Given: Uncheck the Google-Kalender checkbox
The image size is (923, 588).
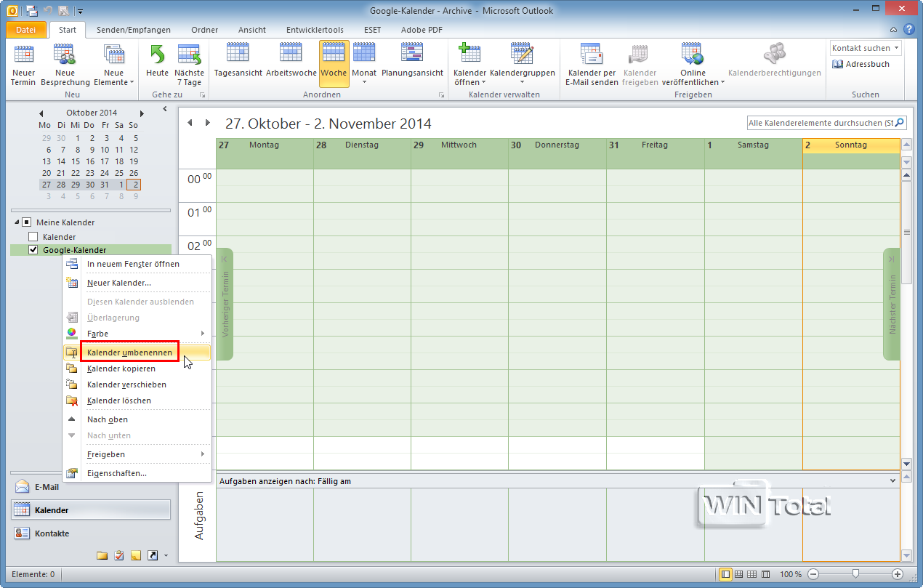Looking at the screenshot, I should click(x=32, y=250).
